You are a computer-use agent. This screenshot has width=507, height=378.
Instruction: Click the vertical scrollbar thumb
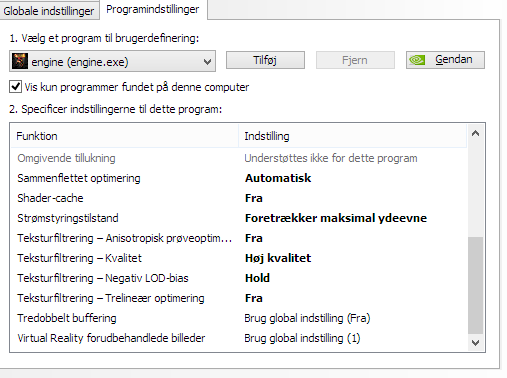point(475,285)
